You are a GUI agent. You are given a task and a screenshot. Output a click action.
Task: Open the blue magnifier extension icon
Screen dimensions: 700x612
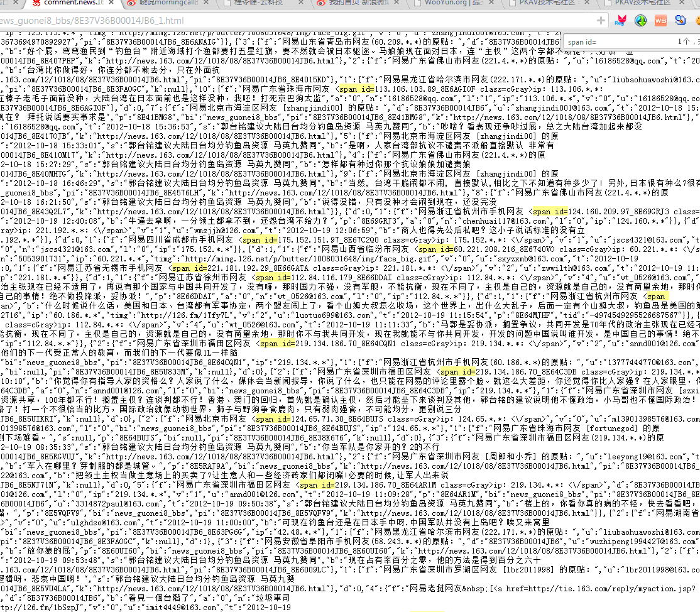(x=681, y=20)
